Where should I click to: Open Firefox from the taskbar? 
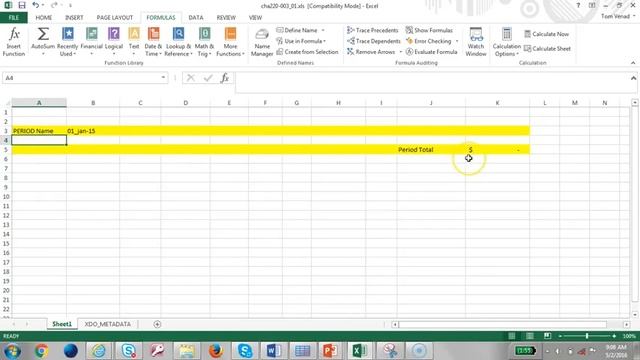pyautogui.click(x=216, y=351)
